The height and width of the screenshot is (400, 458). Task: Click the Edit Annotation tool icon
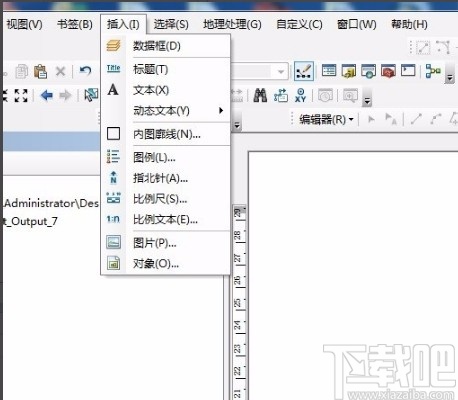pos(391,119)
